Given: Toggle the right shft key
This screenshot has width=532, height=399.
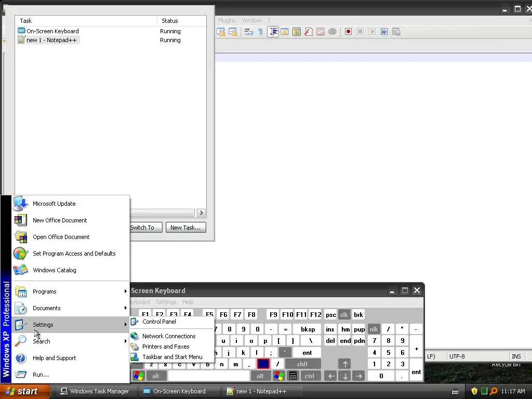Looking at the screenshot, I should (x=303, y=364).
